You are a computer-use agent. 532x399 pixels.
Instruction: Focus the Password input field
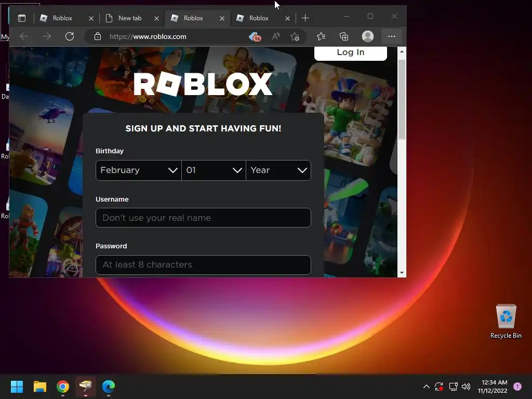(x=203, y=264)
